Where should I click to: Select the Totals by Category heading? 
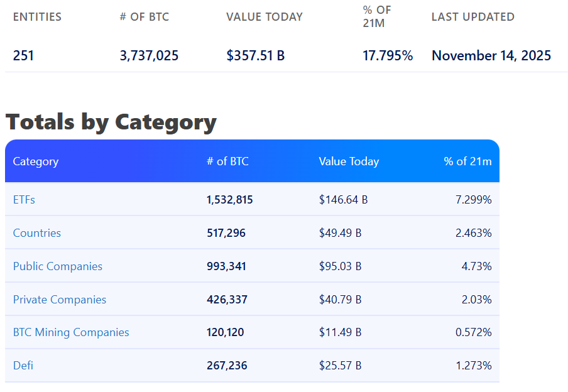pyautogui.click(x=110, y=122)
